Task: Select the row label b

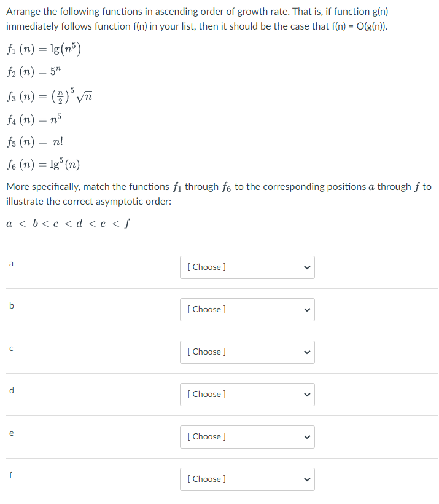Action: (11, 305)
